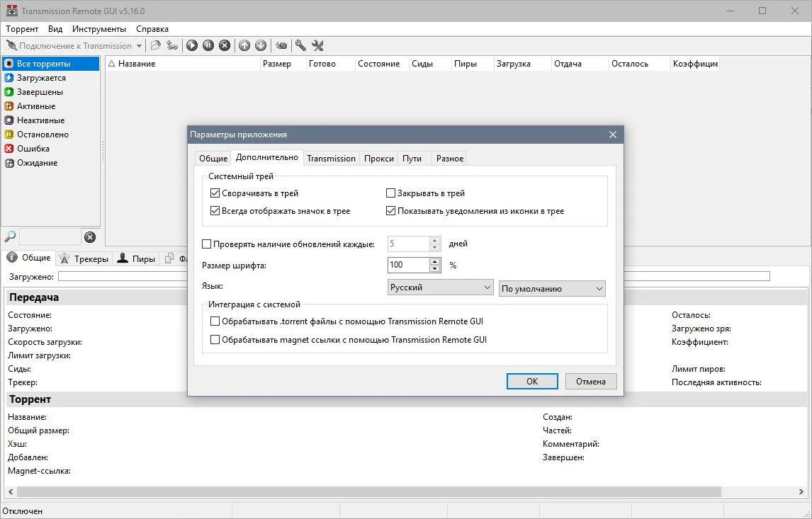Open the Русский language dropdown
This screenshot has width=812, height=519.
tap(440, 287)
